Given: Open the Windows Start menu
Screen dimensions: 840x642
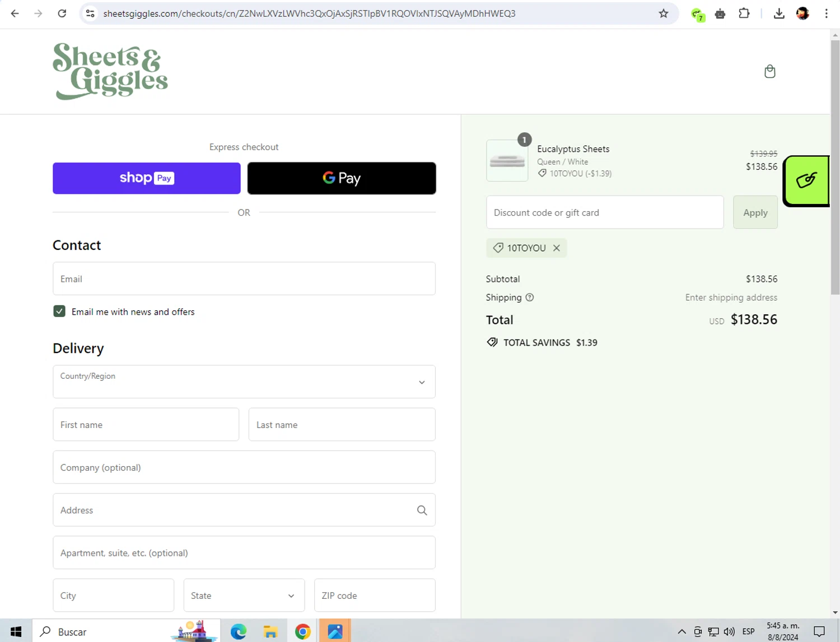Looking at the screenshot, I should [x=16, y=632].
